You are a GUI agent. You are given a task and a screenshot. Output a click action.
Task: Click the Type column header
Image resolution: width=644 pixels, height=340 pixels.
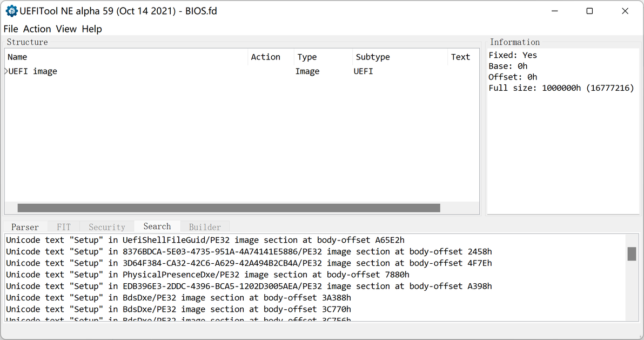[x=307, y=57]
